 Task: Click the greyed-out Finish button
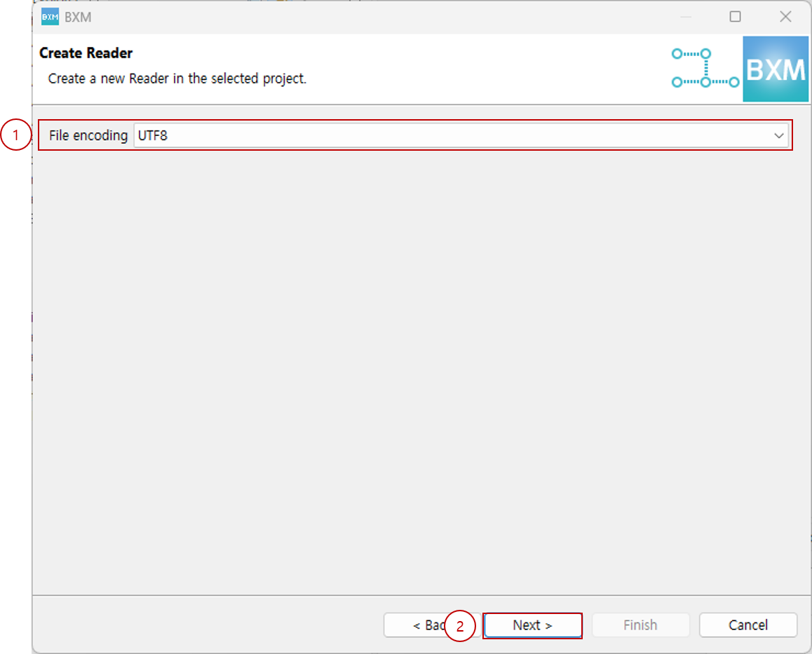click(640, 625)
